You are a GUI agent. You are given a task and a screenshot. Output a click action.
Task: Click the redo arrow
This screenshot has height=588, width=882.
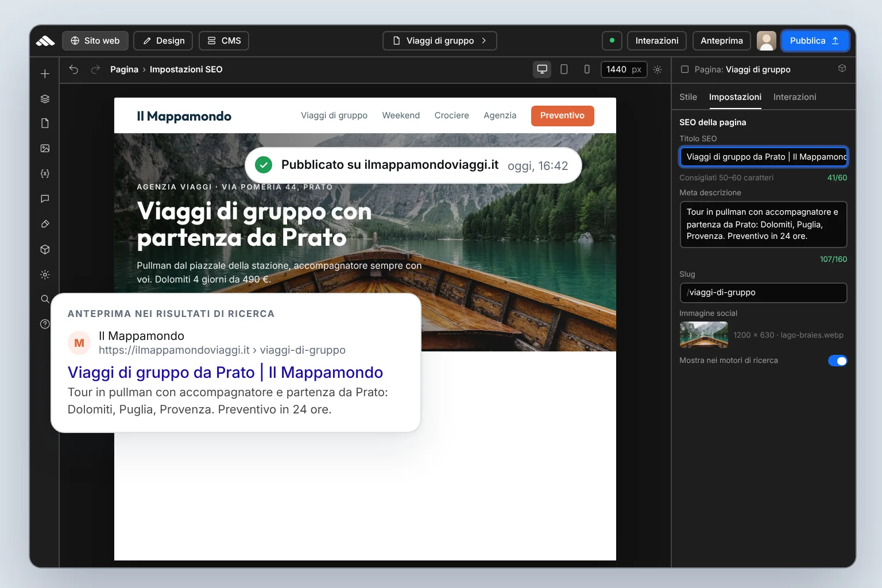95,69
